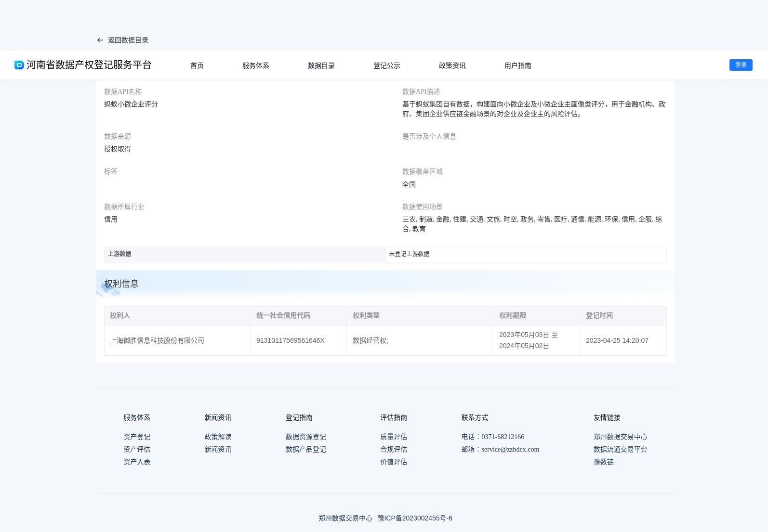Open footer link 资产登记
This screenshot has height=532, width=768.
pyautogui.click(x=137, y=437)
